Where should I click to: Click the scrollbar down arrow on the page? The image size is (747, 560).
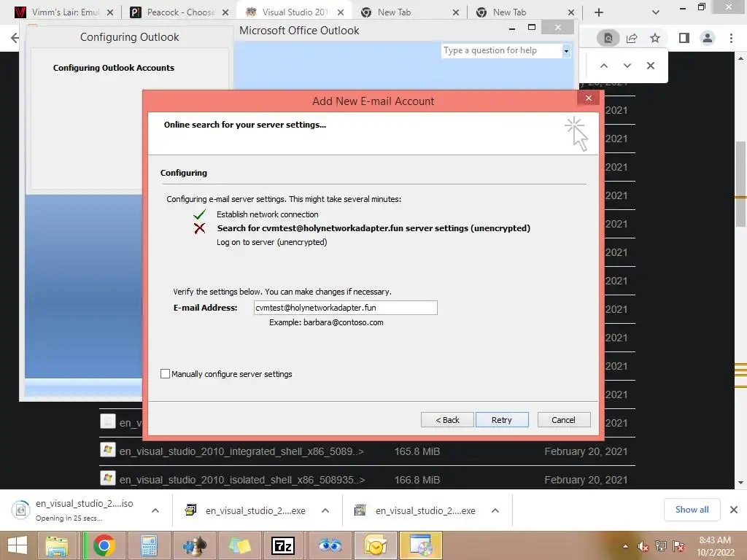click(x=740, y=483)
